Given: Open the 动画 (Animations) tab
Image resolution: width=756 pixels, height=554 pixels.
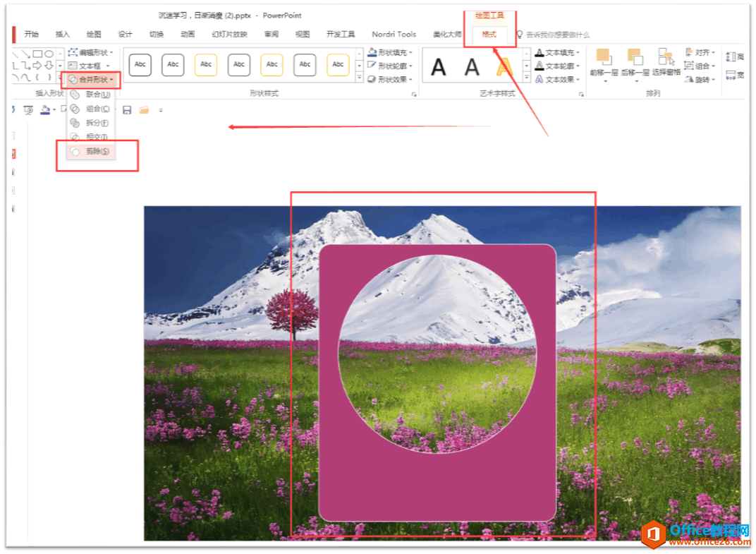Looking at the screenshot, I should point(188,35).
